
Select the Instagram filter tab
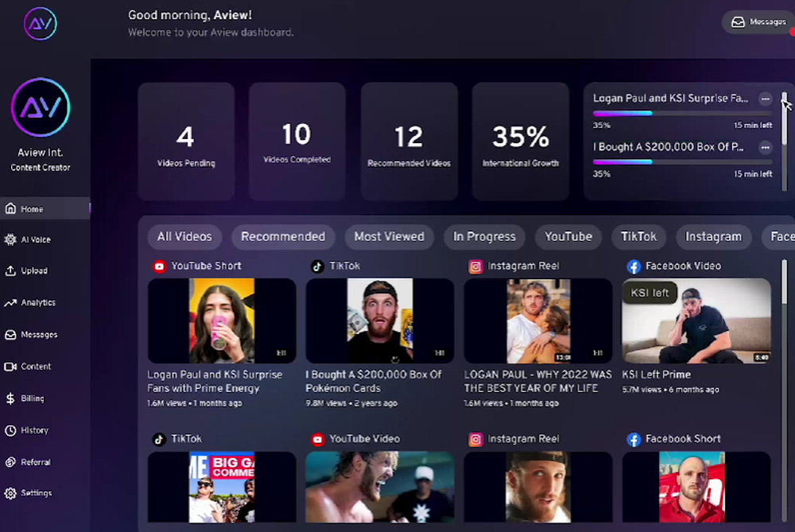point(713,237)
